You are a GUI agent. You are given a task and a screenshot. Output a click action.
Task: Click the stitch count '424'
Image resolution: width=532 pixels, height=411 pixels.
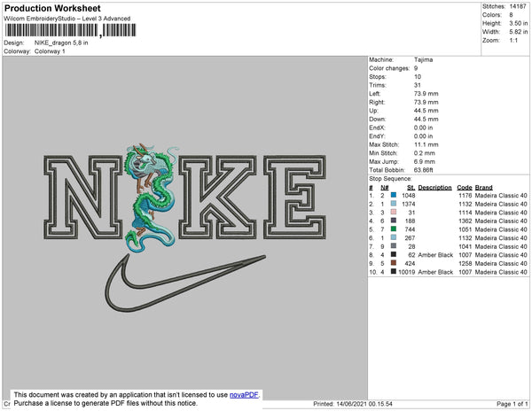point(410,263)
